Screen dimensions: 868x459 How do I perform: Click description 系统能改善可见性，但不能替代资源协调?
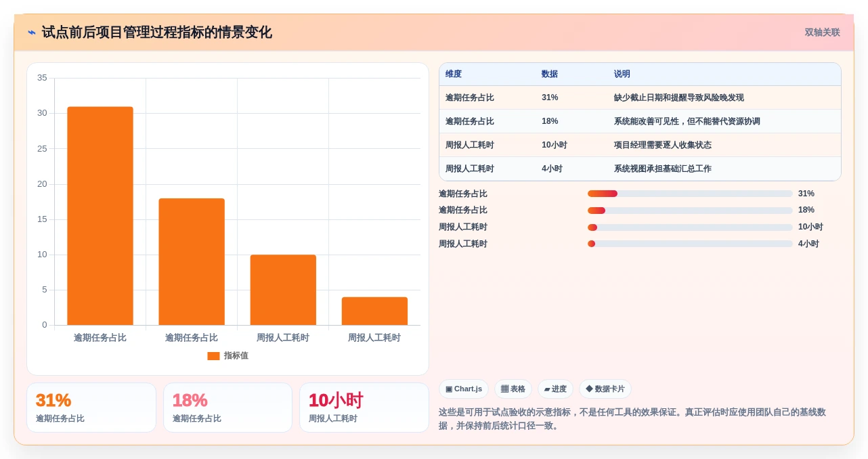click(x=687, y=121)
